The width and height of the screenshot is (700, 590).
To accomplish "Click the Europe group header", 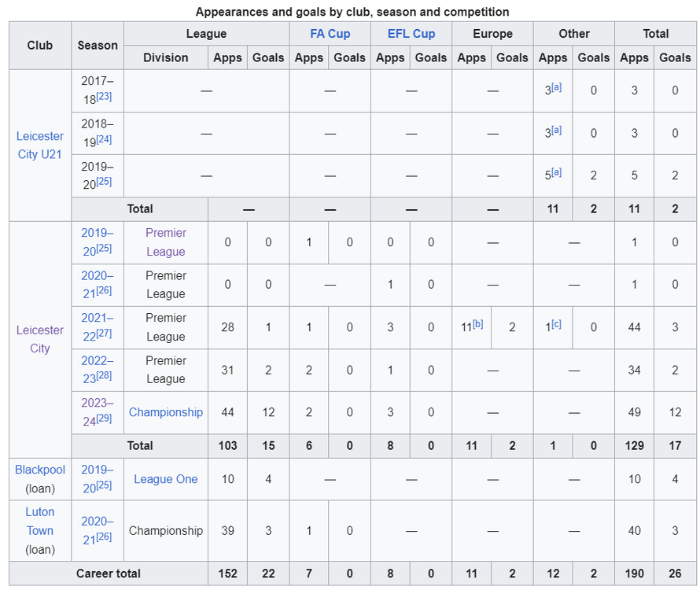I will [x=492, y=34].
